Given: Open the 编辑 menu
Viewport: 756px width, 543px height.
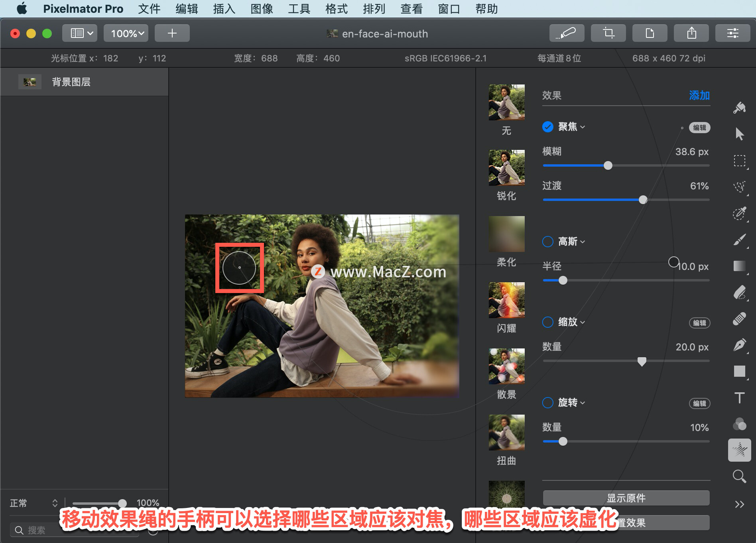Looking at the screenshot, I should tap(187, 8).
